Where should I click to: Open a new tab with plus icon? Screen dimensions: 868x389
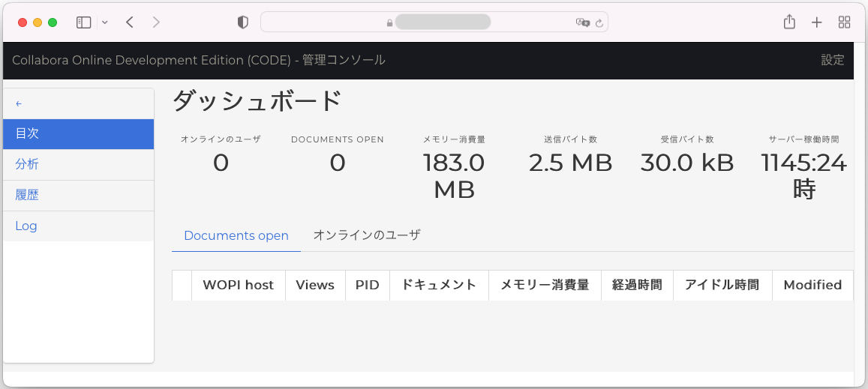coord(816,22)
